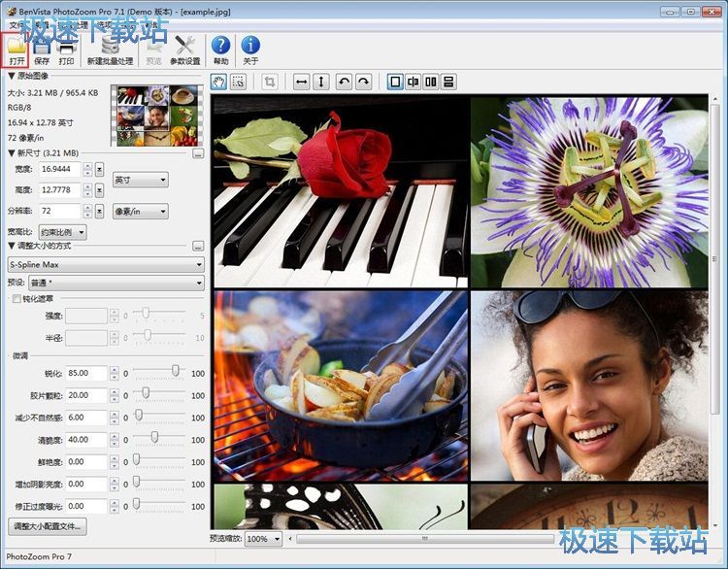Click the 打印 (Print) printer icon
Image resolution: width=728 pixels, height=569 pixels.
point(66,49)
